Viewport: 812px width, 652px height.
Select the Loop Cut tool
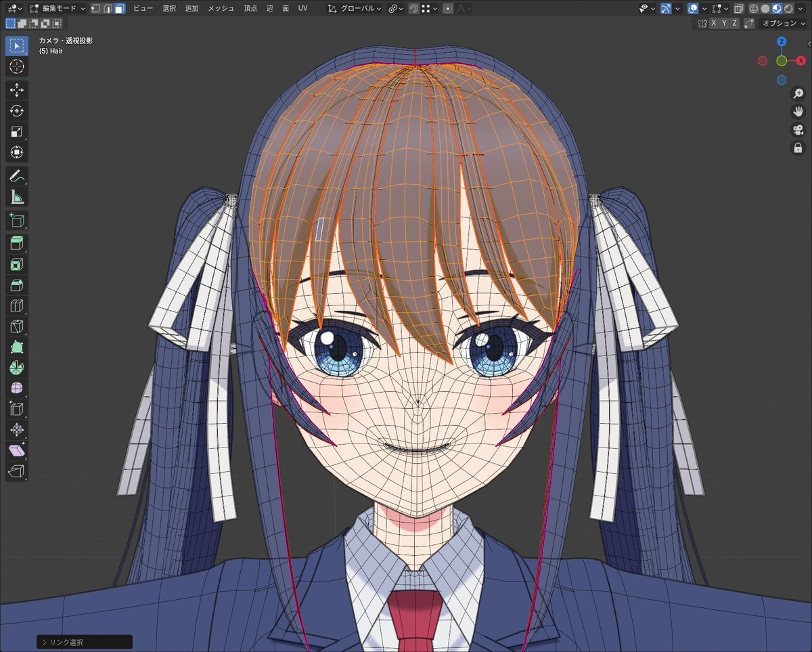[x=17, y=305]
